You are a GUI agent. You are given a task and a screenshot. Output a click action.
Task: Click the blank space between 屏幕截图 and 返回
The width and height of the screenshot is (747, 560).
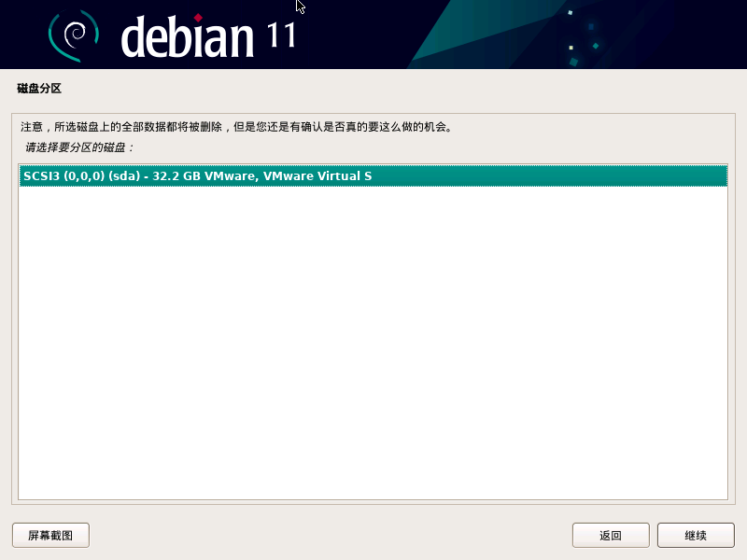[x=327, y=536]
